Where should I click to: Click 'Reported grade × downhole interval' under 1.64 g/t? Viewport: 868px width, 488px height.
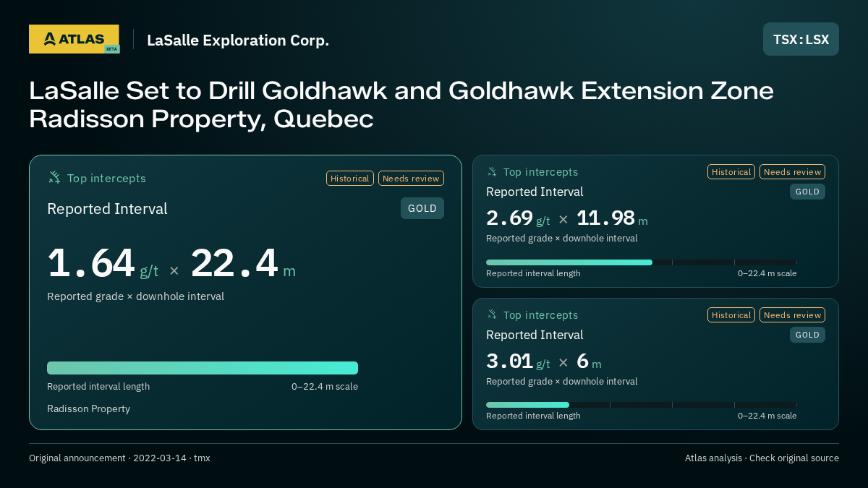click(x=135, y=296)
